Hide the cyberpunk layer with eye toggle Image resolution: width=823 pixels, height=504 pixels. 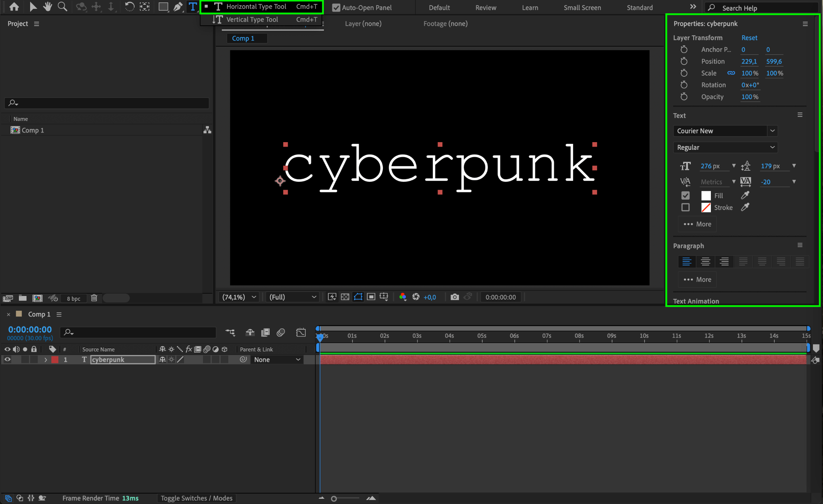(7, 359)
